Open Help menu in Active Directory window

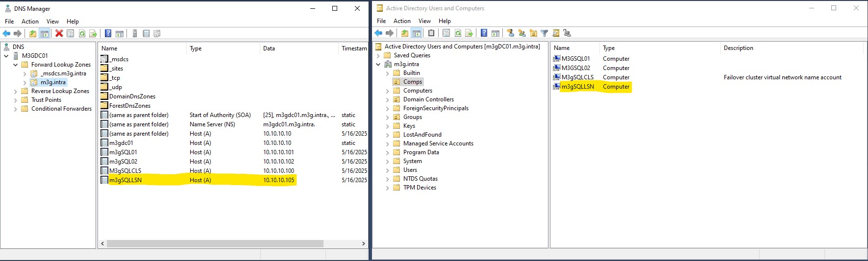445,21
